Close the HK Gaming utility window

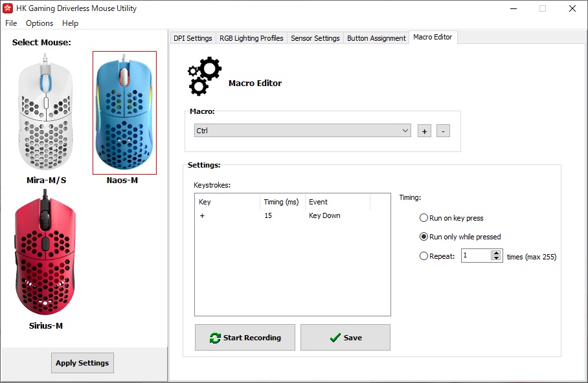tap(572, 8)
